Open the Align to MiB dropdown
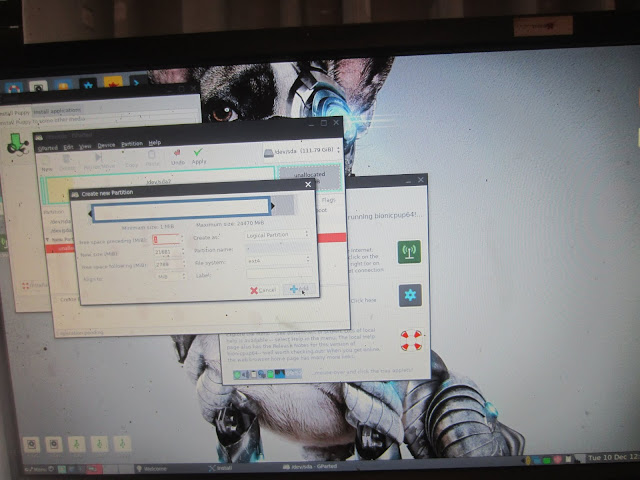640x480 pixels. (171, 276)
